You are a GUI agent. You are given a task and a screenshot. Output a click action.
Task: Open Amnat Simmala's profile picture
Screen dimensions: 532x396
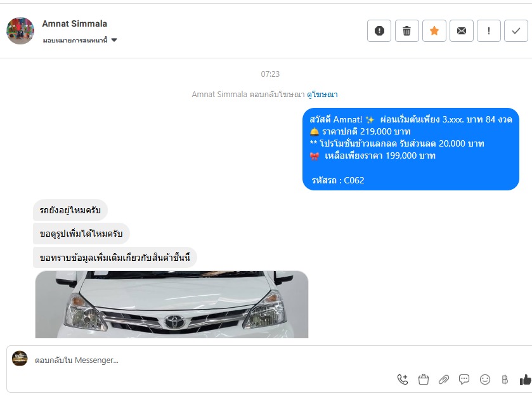tap(20, 30)
